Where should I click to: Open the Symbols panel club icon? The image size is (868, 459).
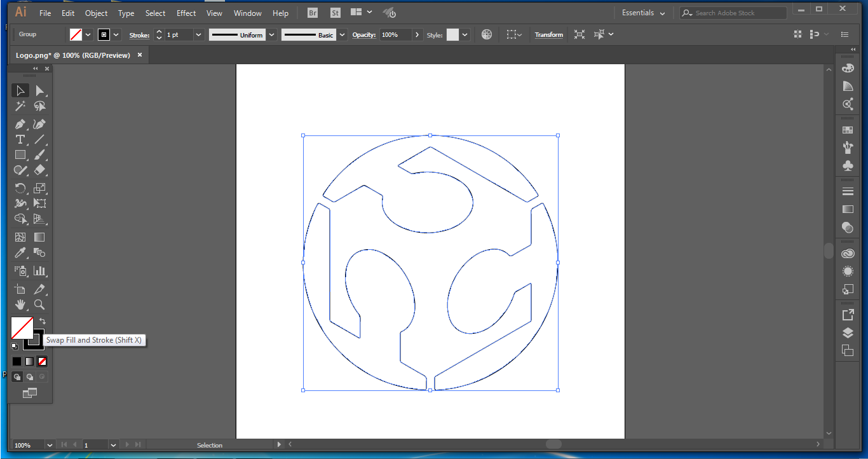(848, 166)
